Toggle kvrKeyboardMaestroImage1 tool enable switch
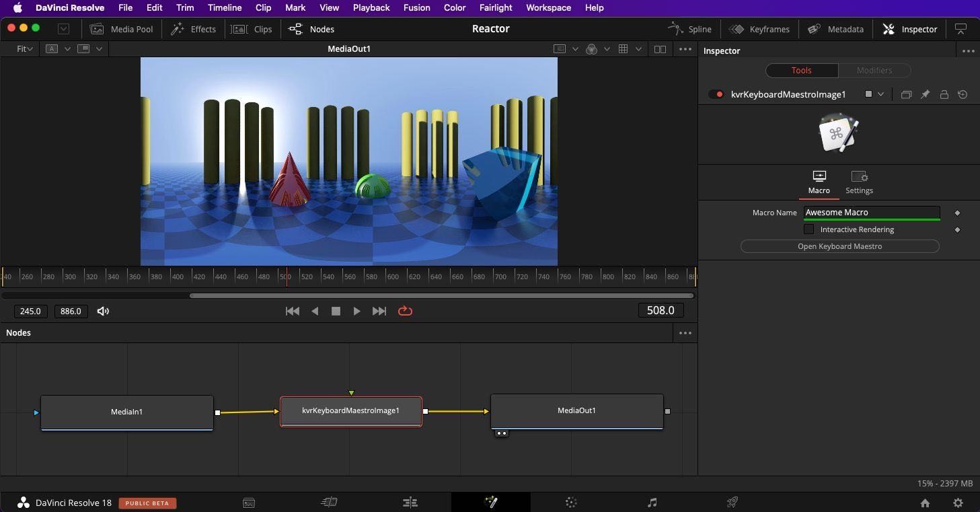Image resolution: width=980 pixels, height=512 pixels. 716,95
